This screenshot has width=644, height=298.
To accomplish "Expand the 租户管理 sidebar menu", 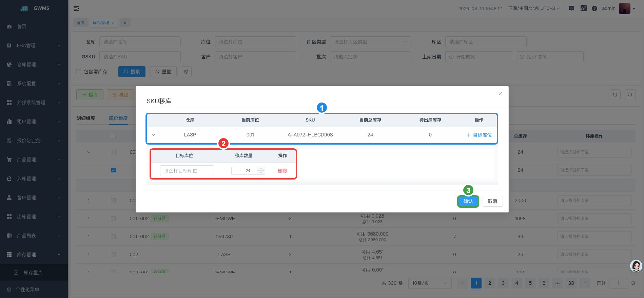I will pyautogui.click(x=34, y=122).
